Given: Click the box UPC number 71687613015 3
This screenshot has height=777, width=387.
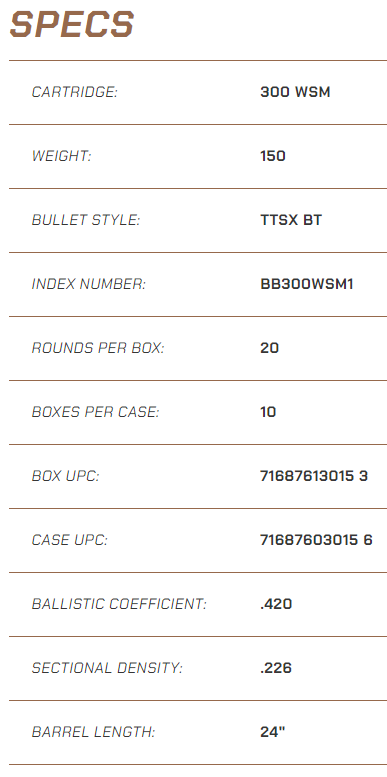Looking at the screenshot, I should click(314, 476).
